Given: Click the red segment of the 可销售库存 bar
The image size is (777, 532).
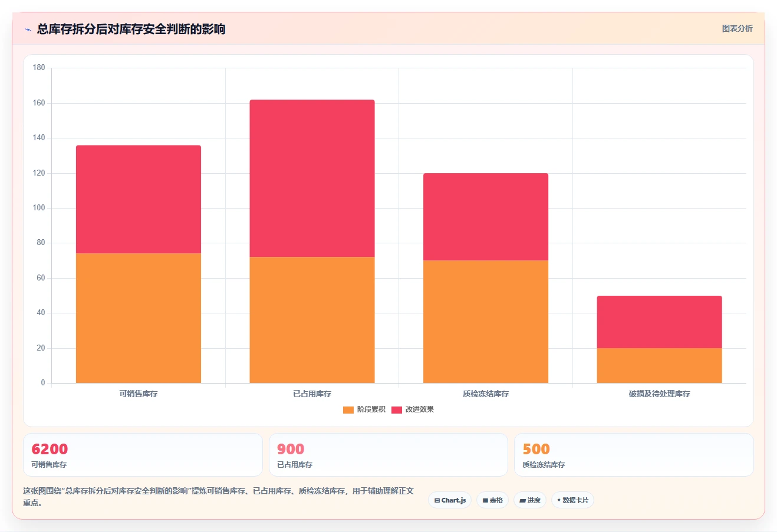Looking at the screenshot, I should tap(139, 199).
